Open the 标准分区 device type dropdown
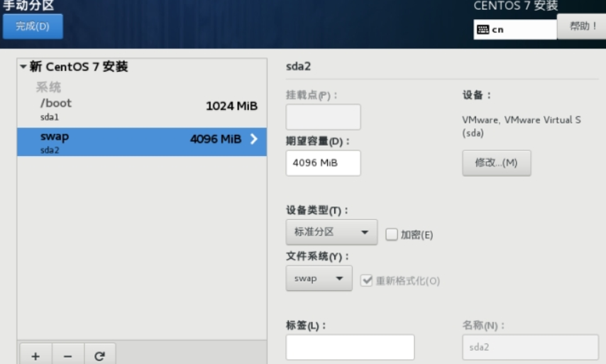Screen dimensions: 606x364 331,232
